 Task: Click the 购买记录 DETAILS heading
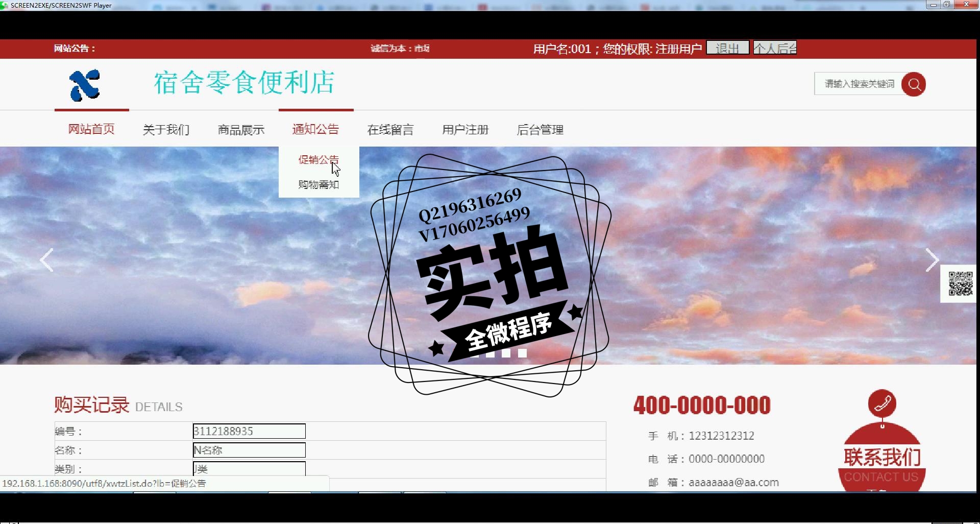coord(118,405)
